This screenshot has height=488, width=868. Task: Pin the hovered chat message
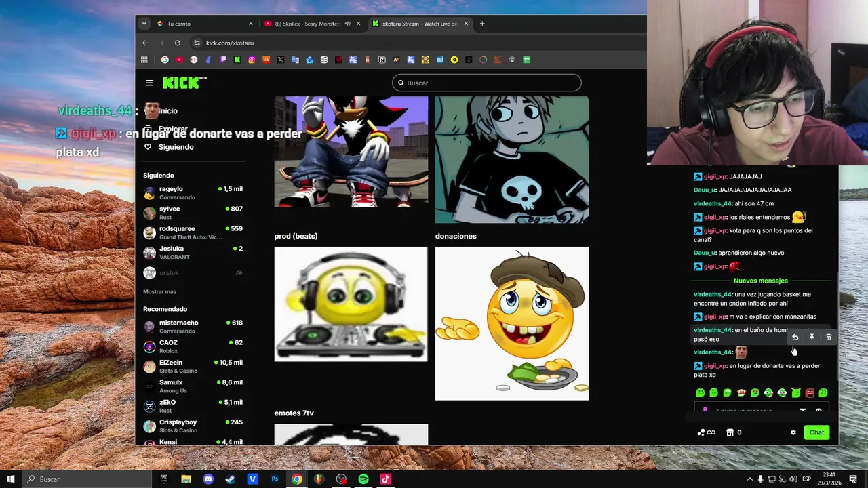click(812, 338)
